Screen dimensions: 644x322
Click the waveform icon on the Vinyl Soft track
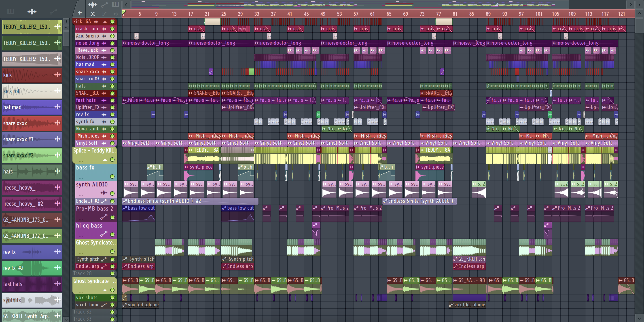click(104, 143)
